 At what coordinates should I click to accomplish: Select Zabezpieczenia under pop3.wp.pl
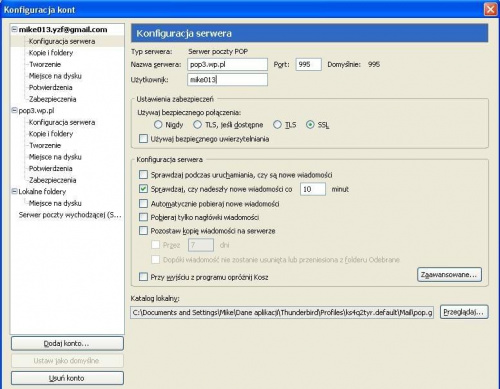52,180
